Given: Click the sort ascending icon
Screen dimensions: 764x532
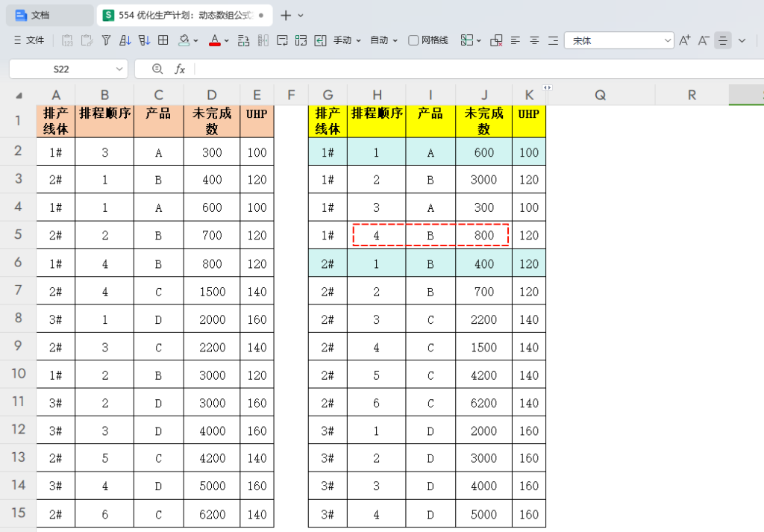Looking at the screenshot, I should (x=125, y=40).
